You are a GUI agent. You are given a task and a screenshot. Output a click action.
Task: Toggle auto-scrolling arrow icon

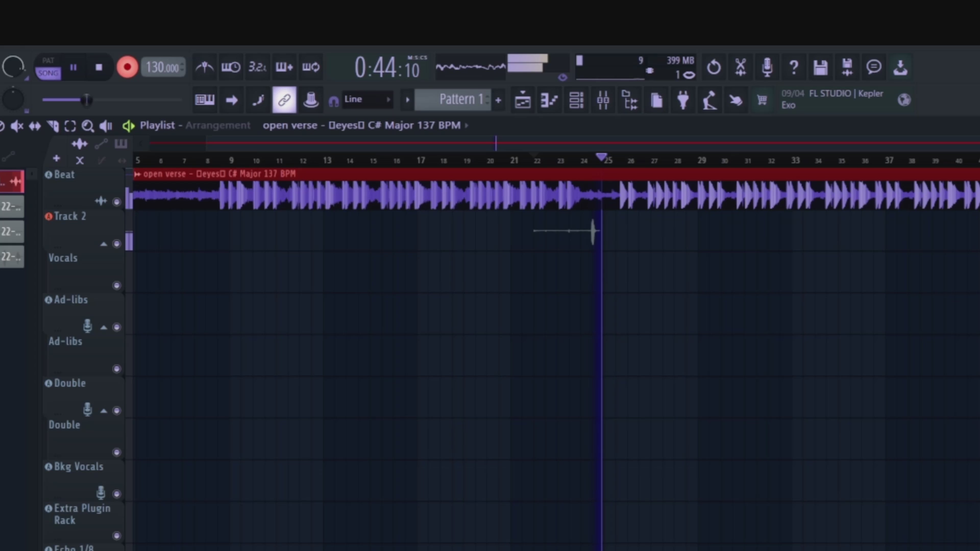(x=231, y=100)
